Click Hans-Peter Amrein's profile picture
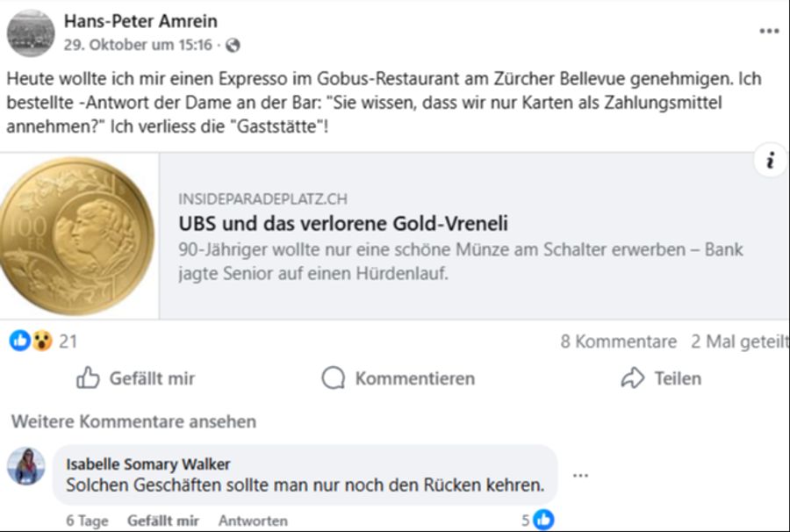 (31, 29)
